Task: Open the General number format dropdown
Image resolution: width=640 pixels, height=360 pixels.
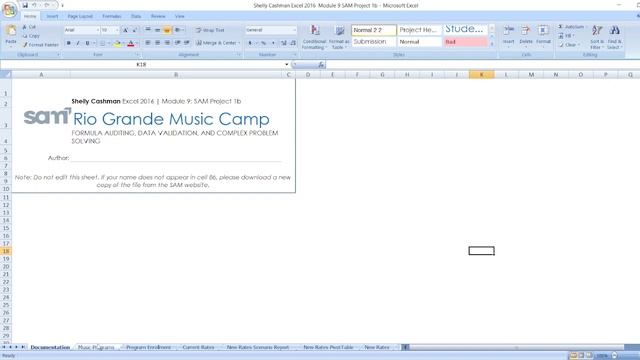Action: [294, 30]
